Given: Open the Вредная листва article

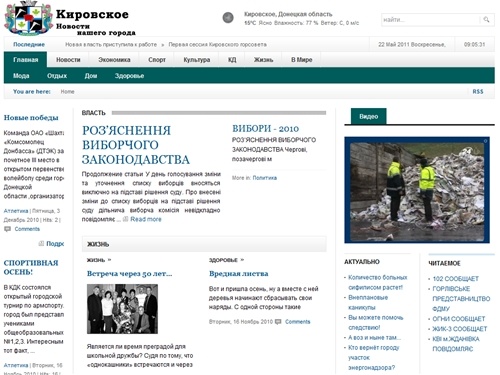Looking at the screenshot, I should point(239,274).
